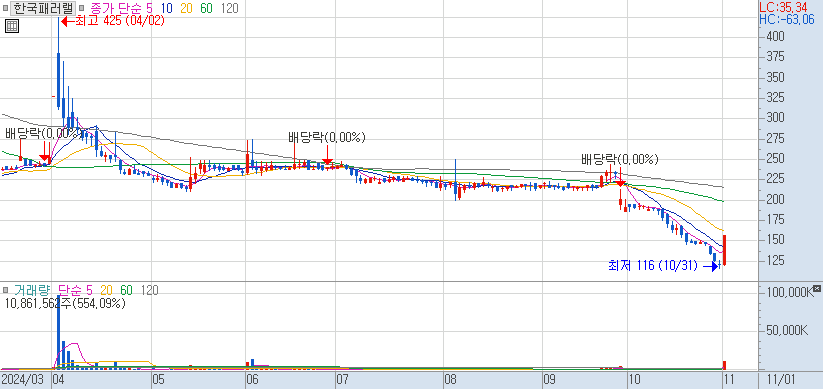
Task: Click the 200 price axis value
Action: [x=775, y=199]
